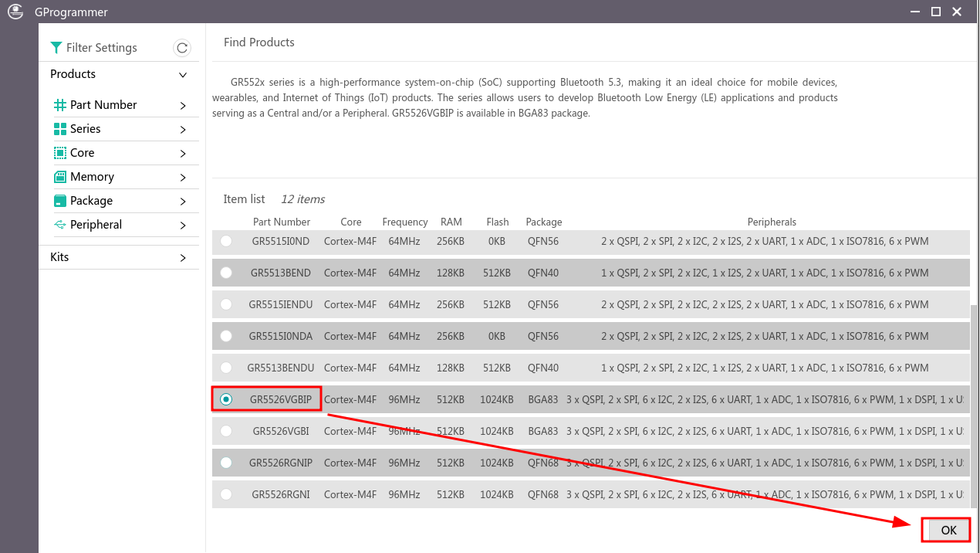Click the Frequency column header
The width and height of the screenshot is (980, 553).
(404, 222)
